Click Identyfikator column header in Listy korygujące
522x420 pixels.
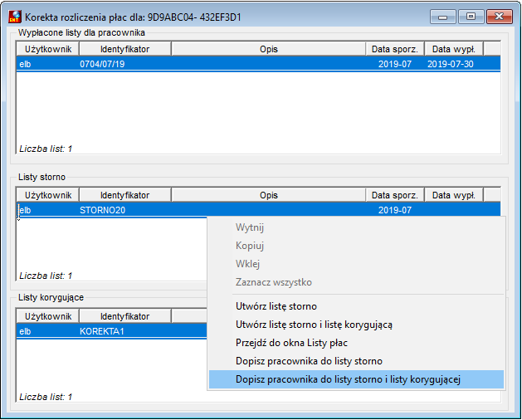(x=125, y=316)
